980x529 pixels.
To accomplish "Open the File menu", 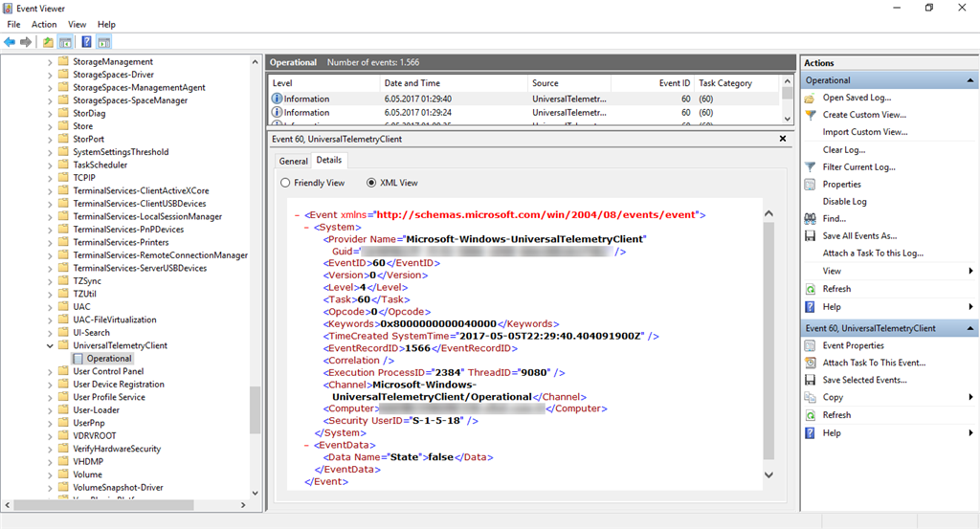I will [x=13, y=24].
